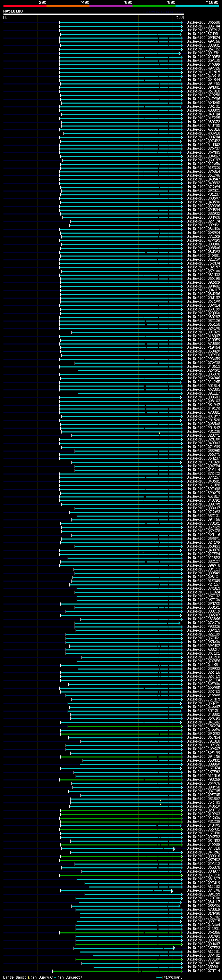This screenshot has width=222, height=980.
Task: Click the =100char. scale legend
Action: tap(169, 977)
